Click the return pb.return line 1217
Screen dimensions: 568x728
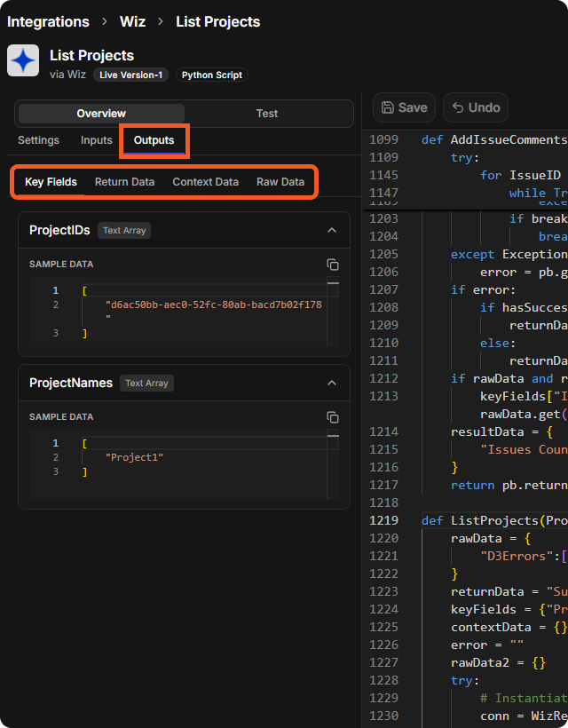coord(509,485)
